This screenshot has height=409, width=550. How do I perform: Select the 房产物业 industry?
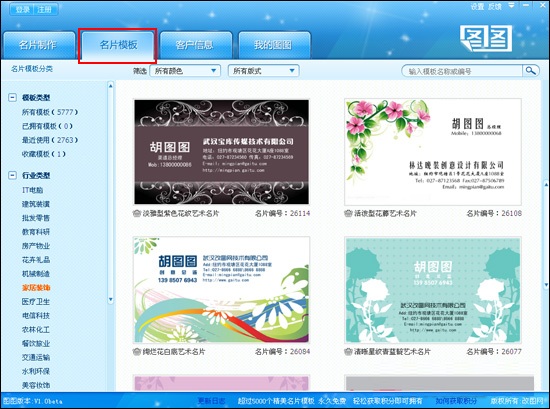(x=36, y=246)
